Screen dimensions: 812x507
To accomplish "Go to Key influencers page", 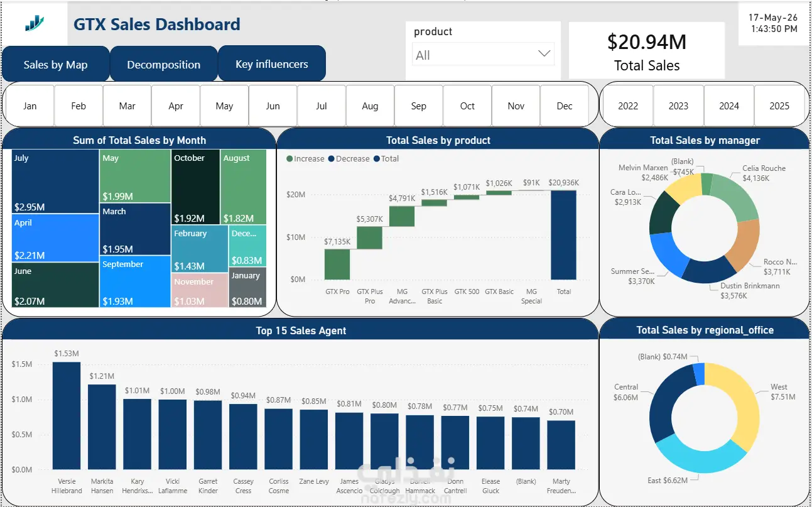I will [272, 63].
